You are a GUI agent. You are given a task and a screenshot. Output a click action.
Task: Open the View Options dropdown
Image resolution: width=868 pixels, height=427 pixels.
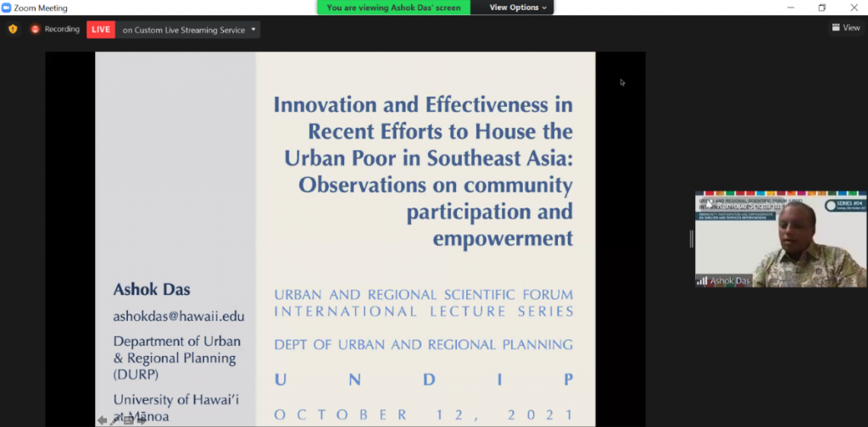519,8
